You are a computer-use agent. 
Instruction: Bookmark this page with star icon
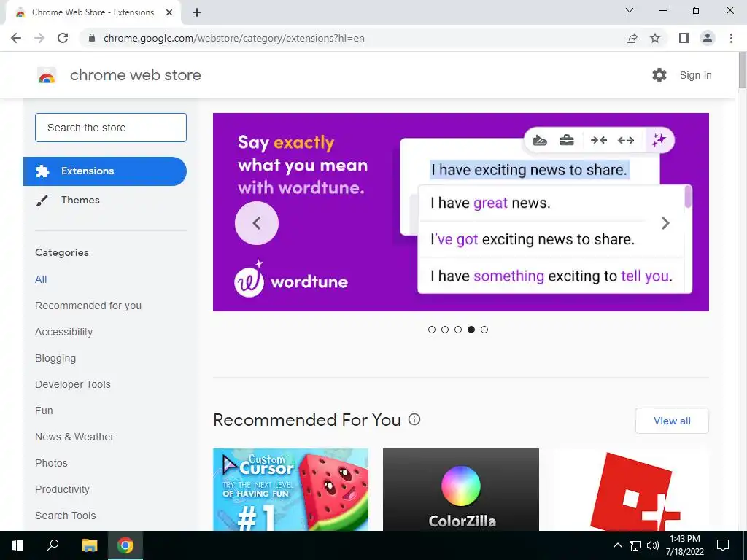pyautogui.click(x=656, y=38)
